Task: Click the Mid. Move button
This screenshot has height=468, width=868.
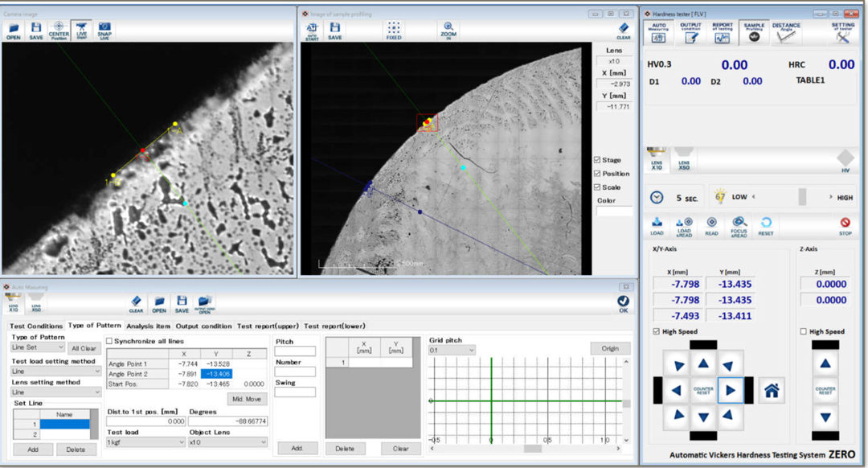Action: [x=247, y=399]
